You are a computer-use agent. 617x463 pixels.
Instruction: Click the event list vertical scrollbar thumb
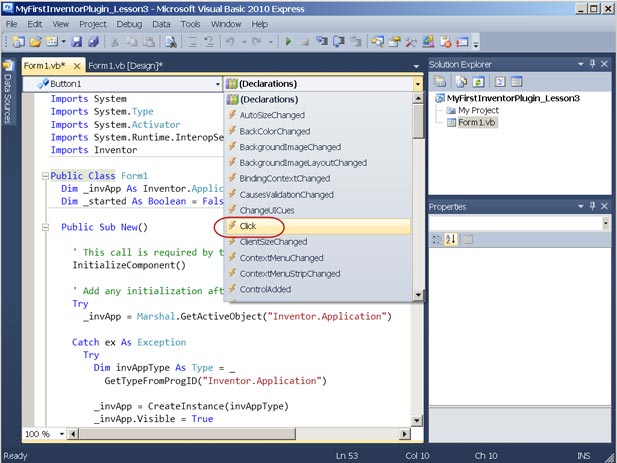coord(418,121)
